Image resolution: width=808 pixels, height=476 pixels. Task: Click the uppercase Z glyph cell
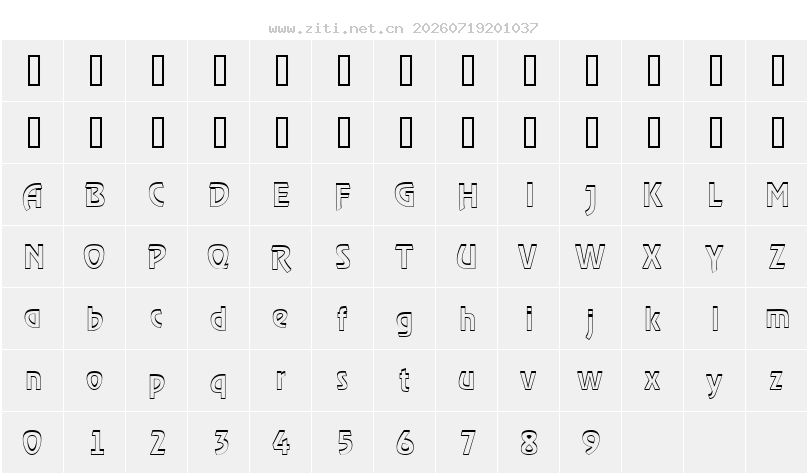(777, 257)
